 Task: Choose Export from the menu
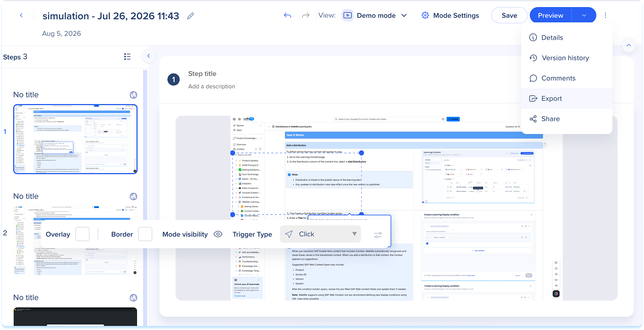pyautogui.click(x=567, y=98)
